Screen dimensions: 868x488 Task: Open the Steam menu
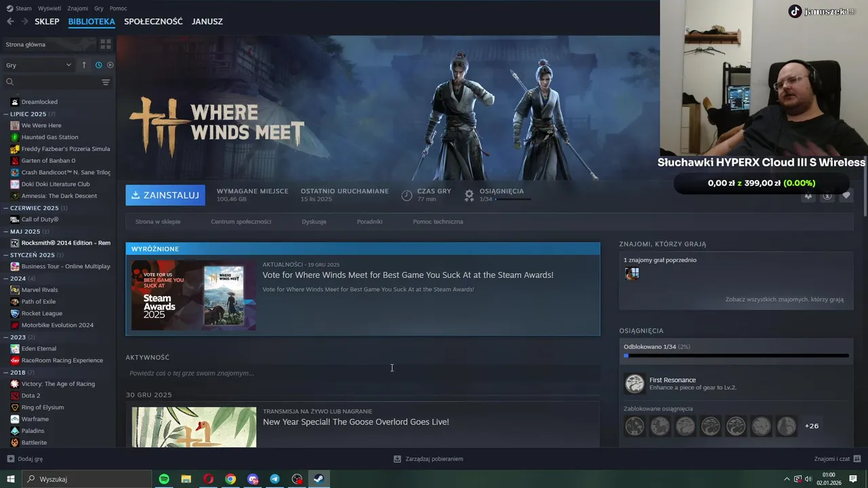tap(19, 8)
